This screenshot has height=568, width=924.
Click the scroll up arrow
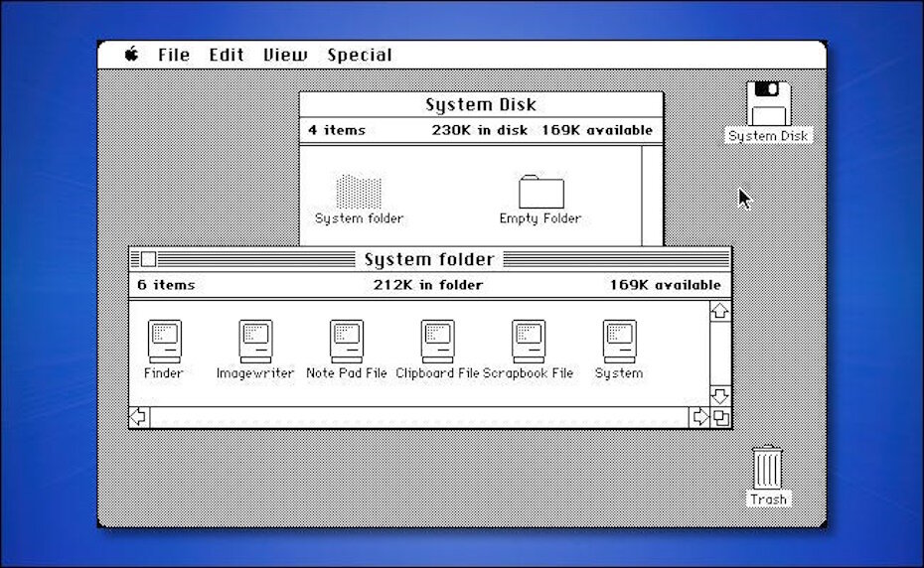tap(719, 311)
